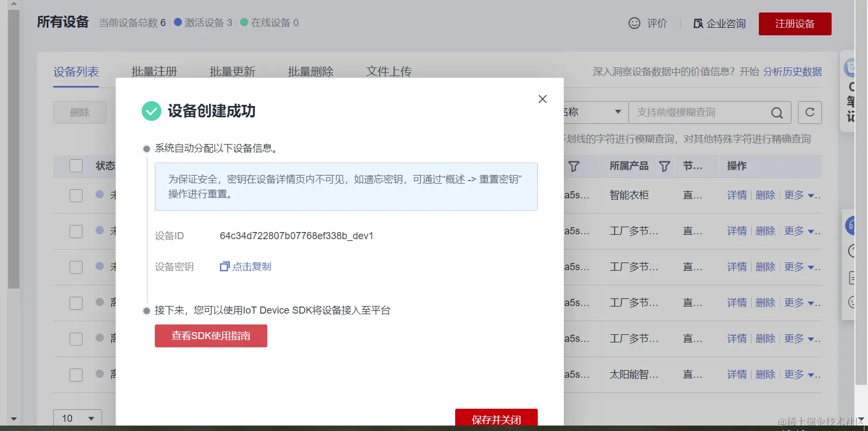Click the left vertical scrollbar thumb
This screenshot has height=431, width=868.
click(14, 149)
